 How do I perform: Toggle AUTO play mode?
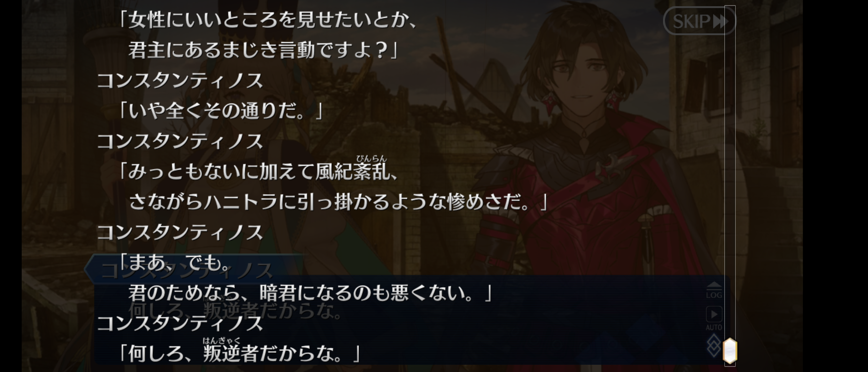tap(714, 318)
